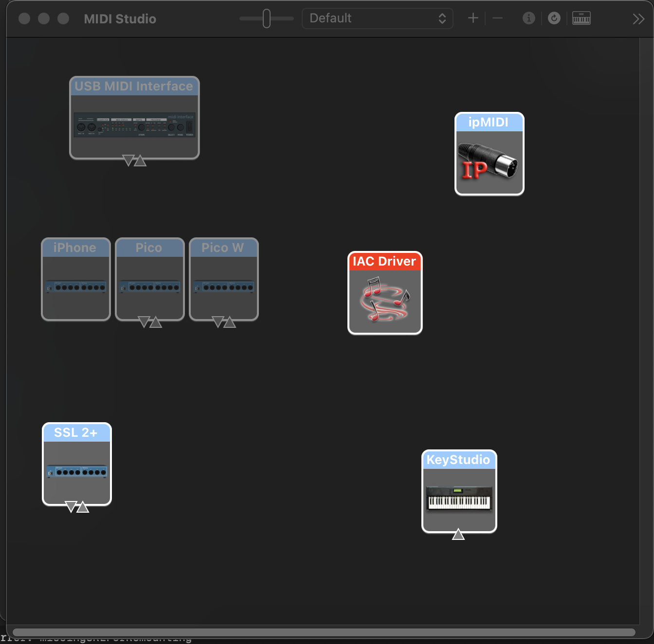Click the SSL 2+ output port arrow

point(83,507)
